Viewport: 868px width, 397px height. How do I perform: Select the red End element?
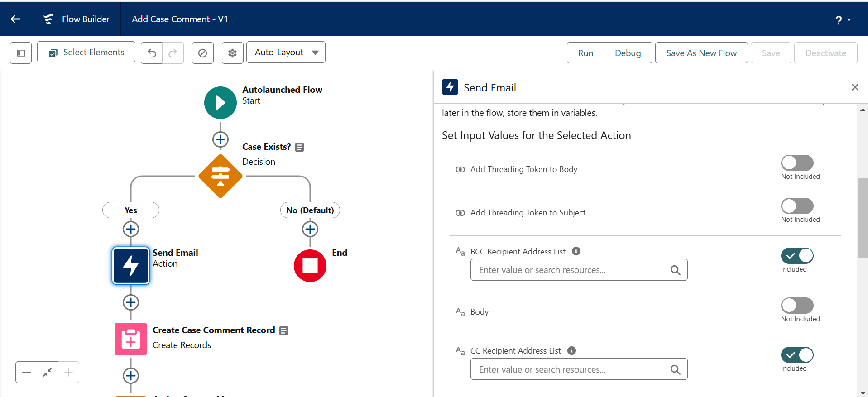(x=310, y=266)
